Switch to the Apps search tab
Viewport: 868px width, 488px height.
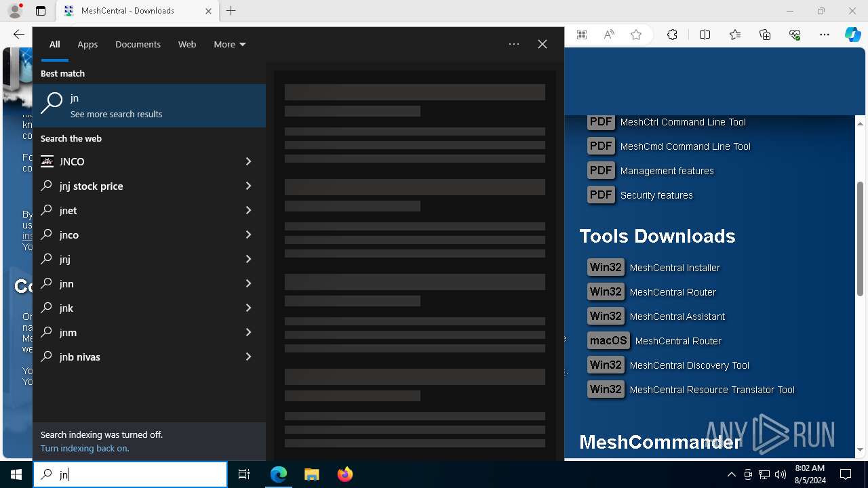pos(87,44)
